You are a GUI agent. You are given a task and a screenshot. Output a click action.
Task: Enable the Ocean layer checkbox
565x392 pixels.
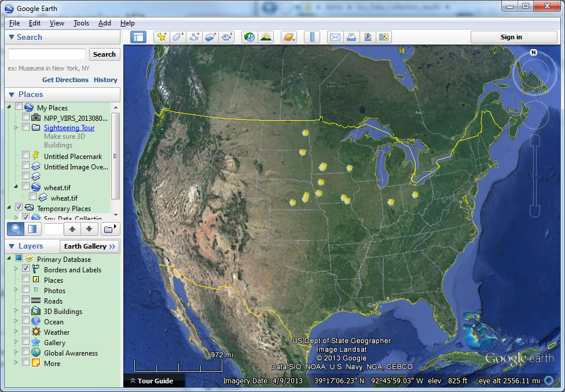(x=25, y=321)
